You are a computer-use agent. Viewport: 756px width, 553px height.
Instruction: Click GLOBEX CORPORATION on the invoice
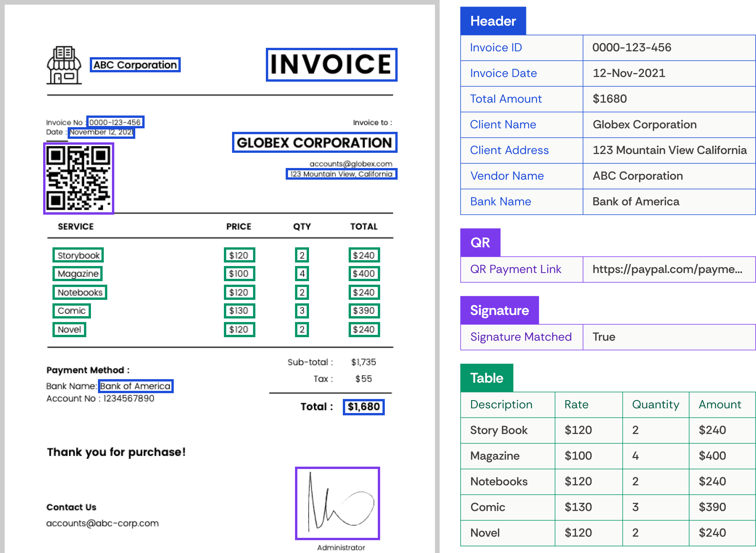[314, 143]
